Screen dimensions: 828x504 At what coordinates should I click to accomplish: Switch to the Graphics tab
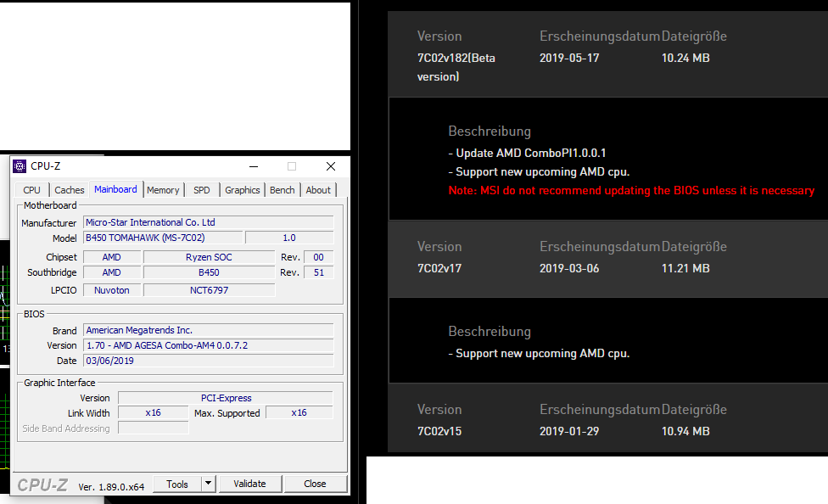pos(243,190)
